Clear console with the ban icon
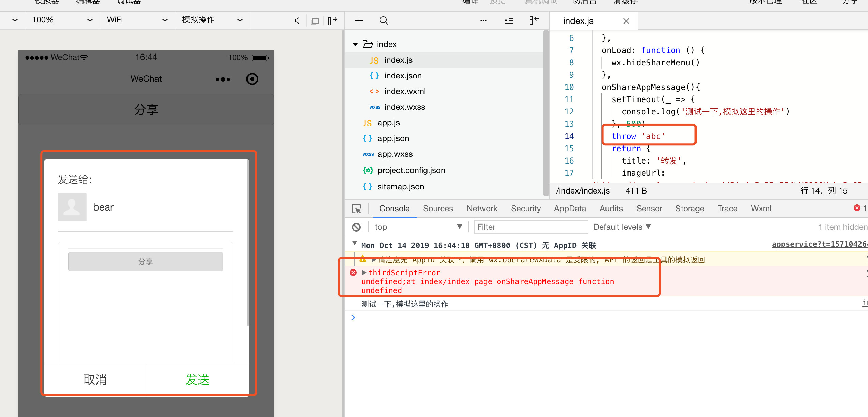868x417 pixels. click(x=356, y=227)
